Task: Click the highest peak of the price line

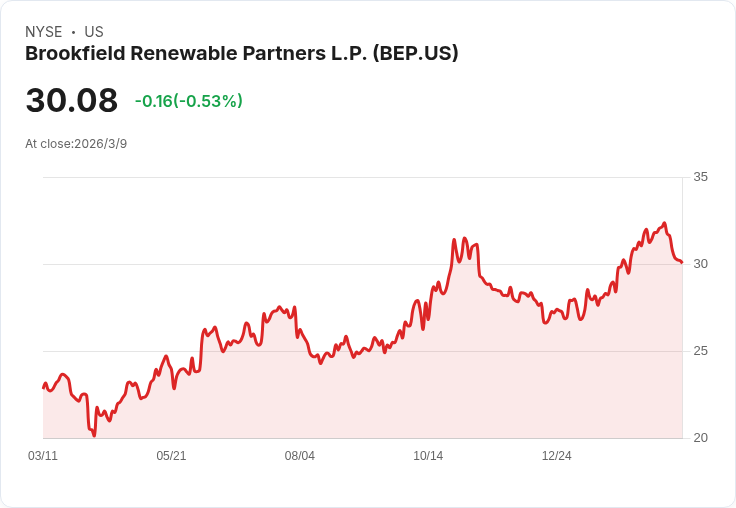Action: coord(664,223)
